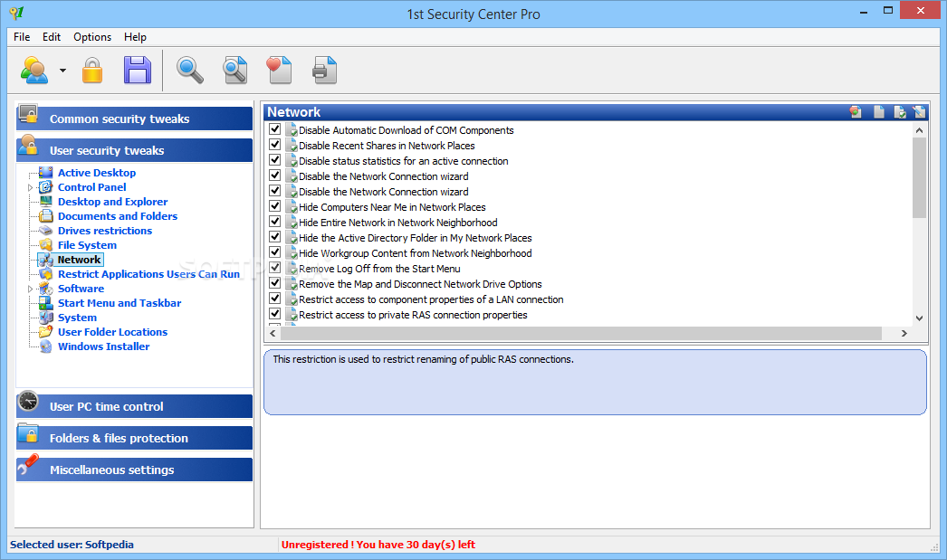Toggle Hide Computers Near Me checkbox
The image size is (947, 560).
coord(275,206)
